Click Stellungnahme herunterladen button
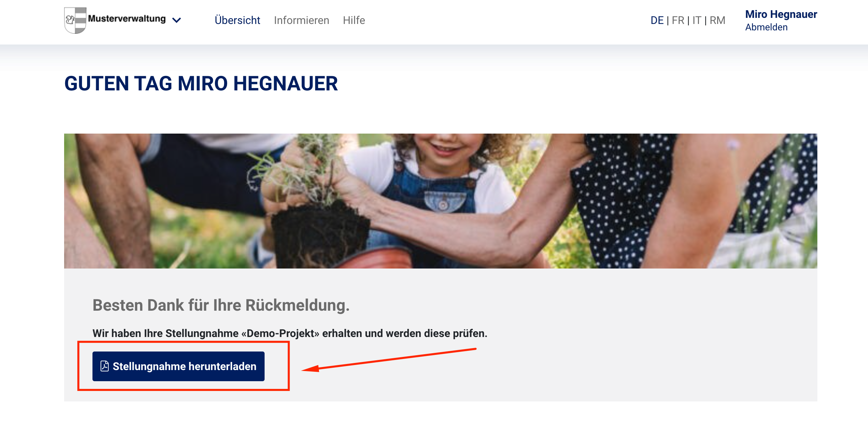This screenshot has width=868, height=421. click(x=178, y=366)
